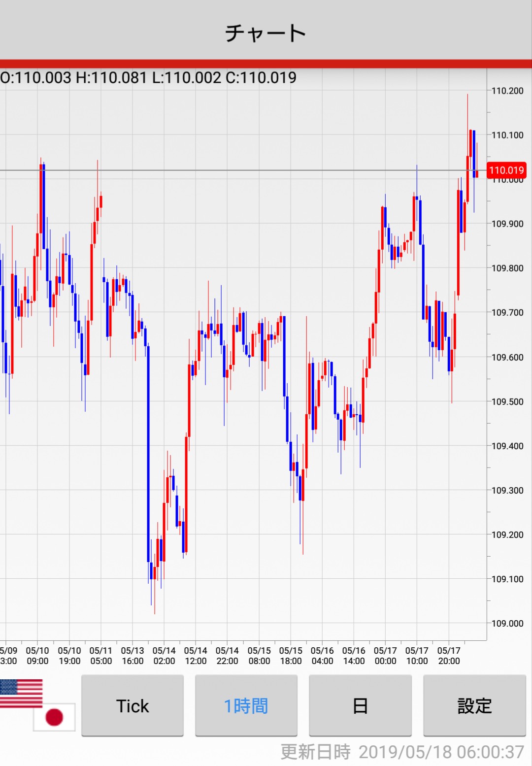Tap the OHLC values readout line
532x766 pixels.
coord(148,78)
